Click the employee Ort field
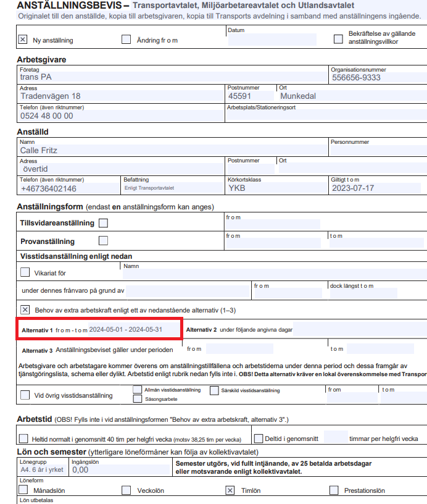427x504 pixels. click(353, 168)
